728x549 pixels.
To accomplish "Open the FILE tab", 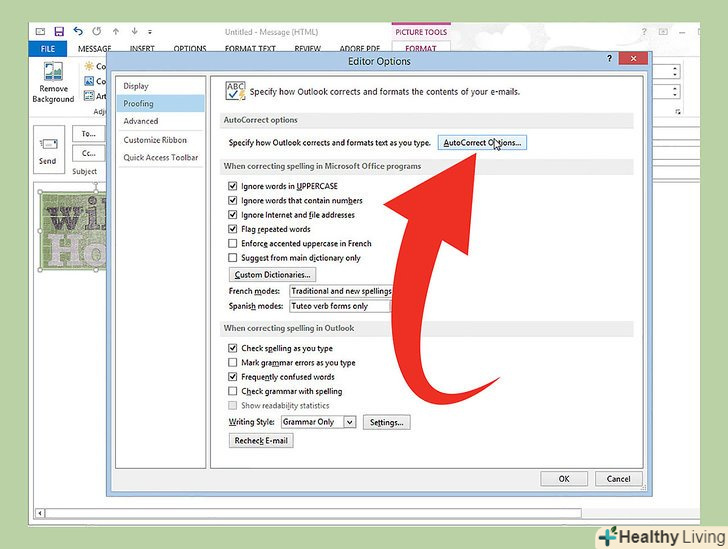I will (47, 49).
